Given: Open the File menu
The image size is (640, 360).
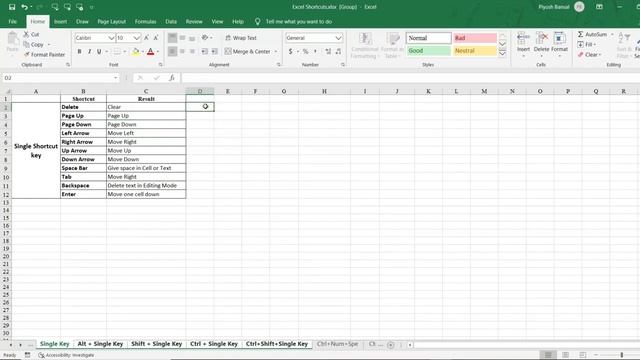Looking at the screenshot, I should pyautogui.click(x=13, y=22).
